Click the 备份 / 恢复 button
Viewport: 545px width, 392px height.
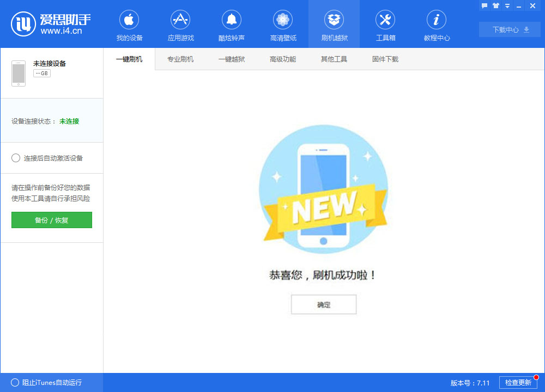51,220
